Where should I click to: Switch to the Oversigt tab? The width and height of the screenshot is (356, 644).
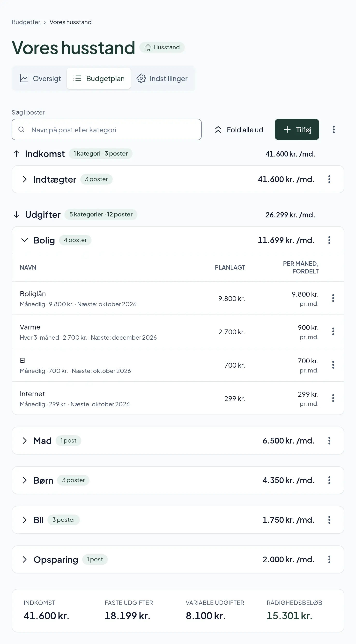(x=40, y=79)
